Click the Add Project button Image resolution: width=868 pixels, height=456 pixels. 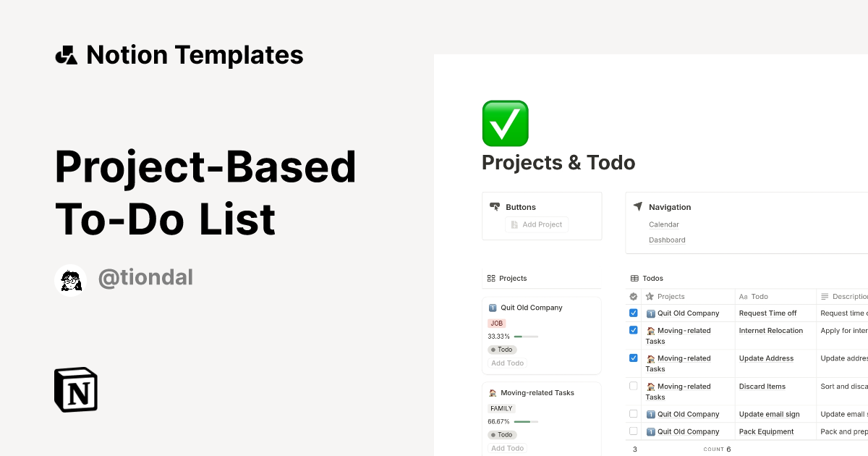click(x=537, y=224)
